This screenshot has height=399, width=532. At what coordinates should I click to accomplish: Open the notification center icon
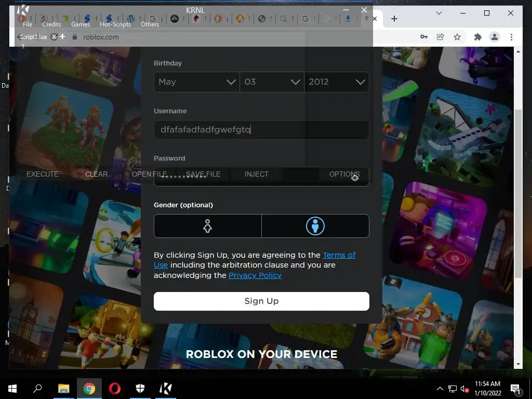point(516,389)
